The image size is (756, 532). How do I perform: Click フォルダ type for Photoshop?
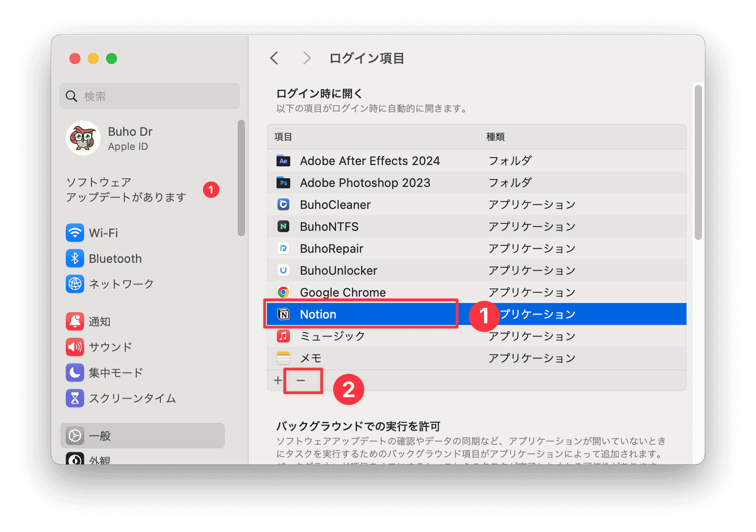(x=510, y=183)
